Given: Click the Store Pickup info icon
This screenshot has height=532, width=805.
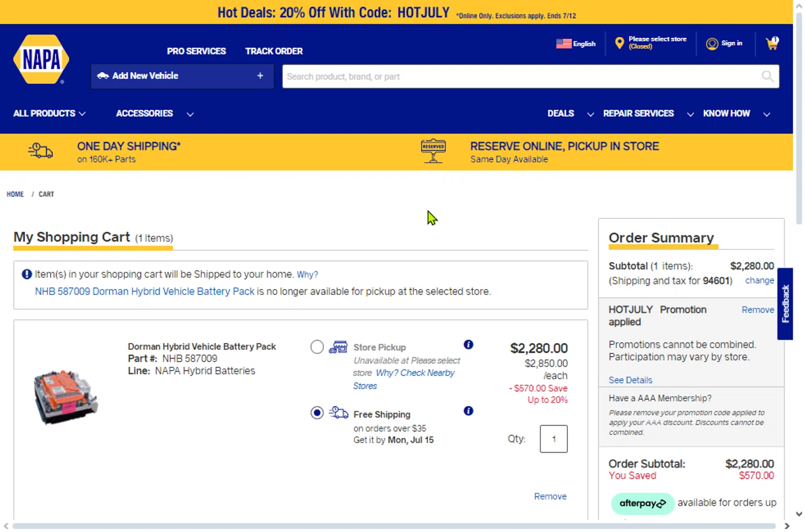Looking at the screenshot, I should click(469, 344).
